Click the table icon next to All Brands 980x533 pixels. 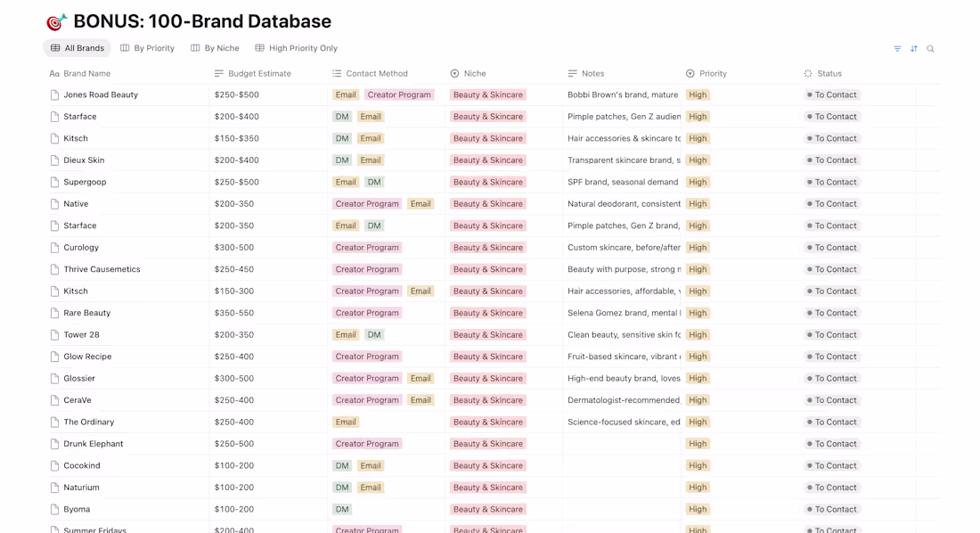tap(55, 48)
